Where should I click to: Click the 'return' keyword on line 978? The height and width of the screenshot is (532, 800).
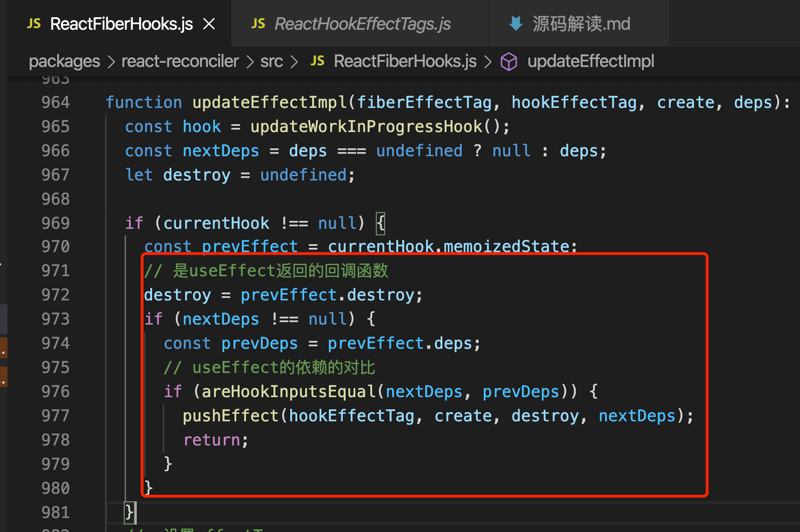(x=212, y=440)
